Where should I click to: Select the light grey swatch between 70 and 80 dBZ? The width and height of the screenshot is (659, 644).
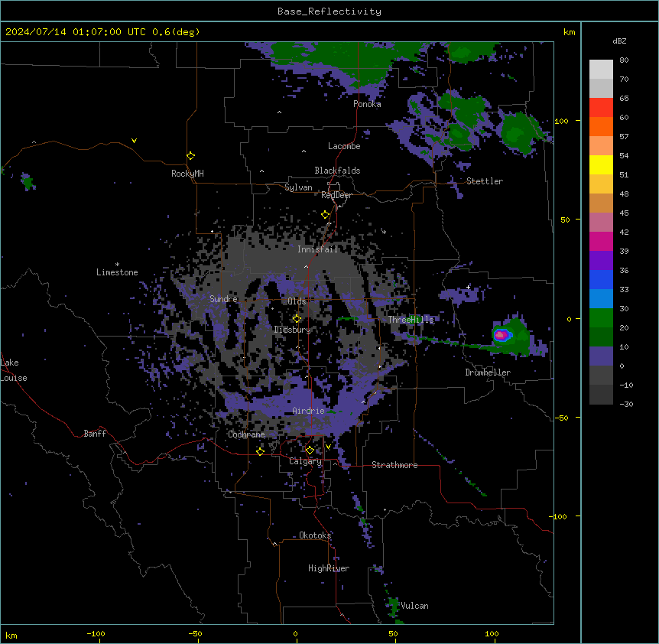point(601,69)
